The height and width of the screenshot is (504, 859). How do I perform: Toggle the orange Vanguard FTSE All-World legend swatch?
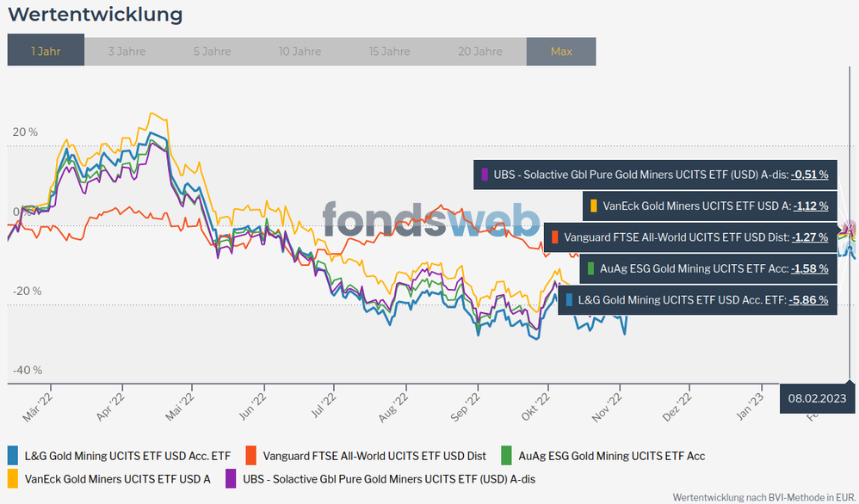click(x=252, y=456)
